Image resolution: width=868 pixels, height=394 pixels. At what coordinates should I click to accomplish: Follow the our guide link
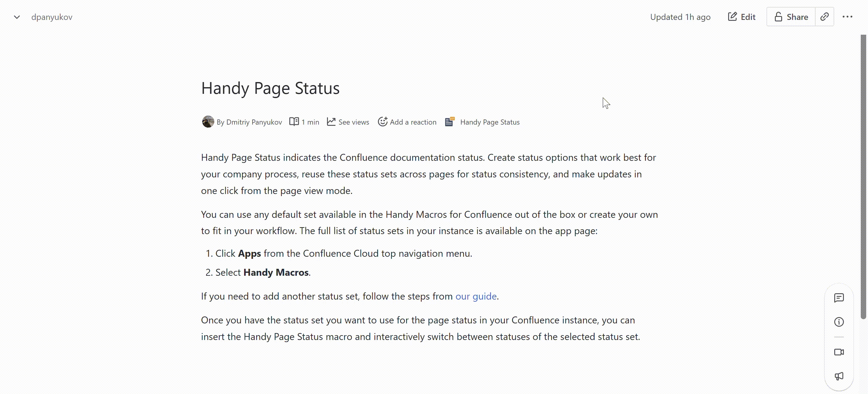pyautogui.click(x=476, y=296)
